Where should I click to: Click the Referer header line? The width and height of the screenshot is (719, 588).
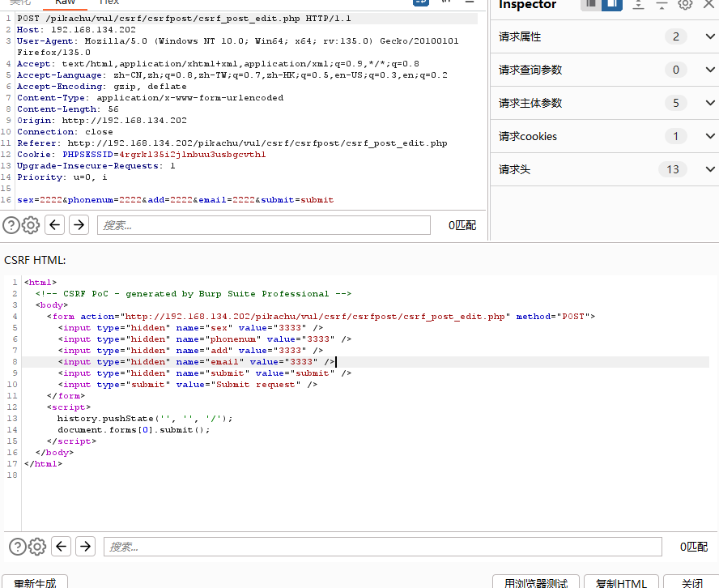(232, 143)
